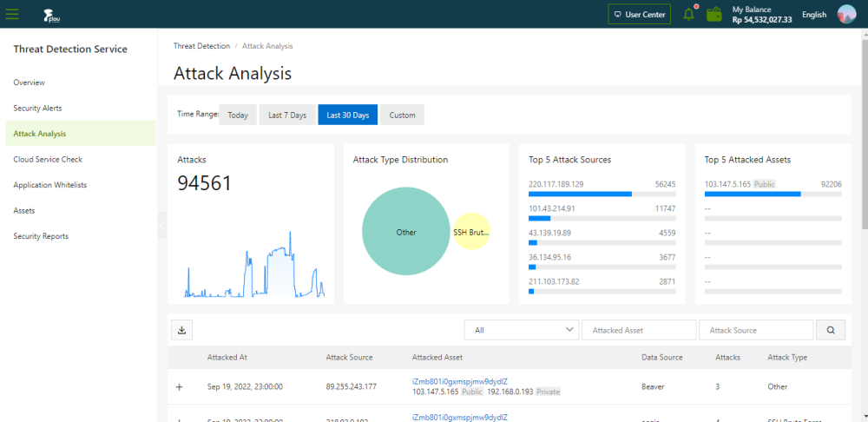Click attack source IP 36.134.95.16
The image size is (868, 422).
549,257
